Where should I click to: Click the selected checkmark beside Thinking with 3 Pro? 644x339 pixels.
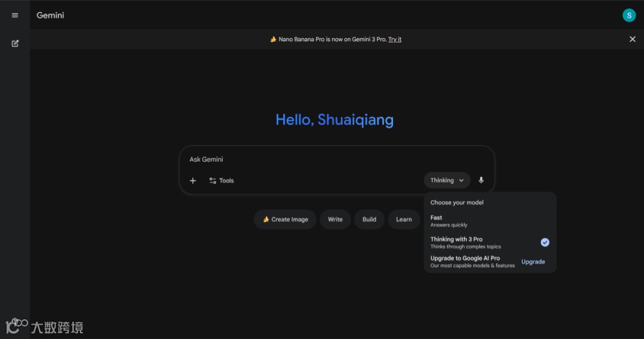[x=544, y=242]
